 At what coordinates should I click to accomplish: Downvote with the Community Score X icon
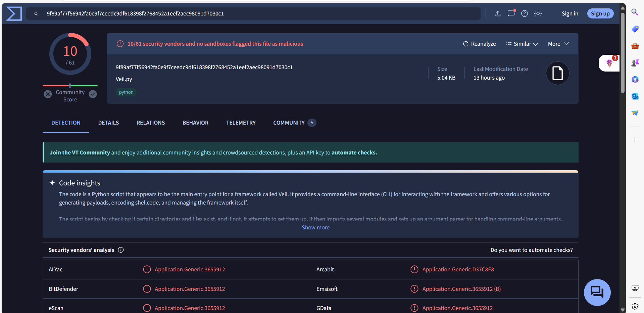pos(48,94)
